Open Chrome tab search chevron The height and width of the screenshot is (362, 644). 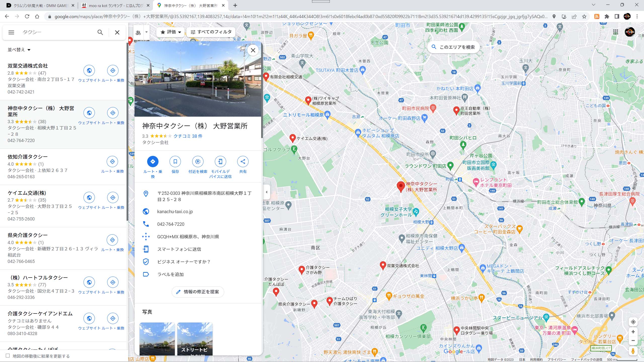(593, 5)
